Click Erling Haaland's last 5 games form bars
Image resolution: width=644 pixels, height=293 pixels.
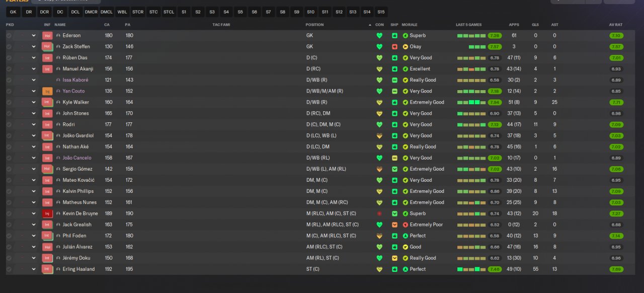(x=471, y=269)
